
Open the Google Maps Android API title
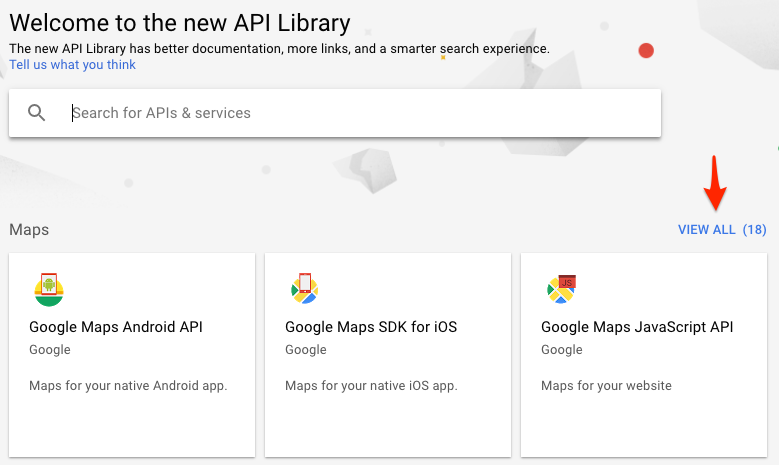pos(116,327)
